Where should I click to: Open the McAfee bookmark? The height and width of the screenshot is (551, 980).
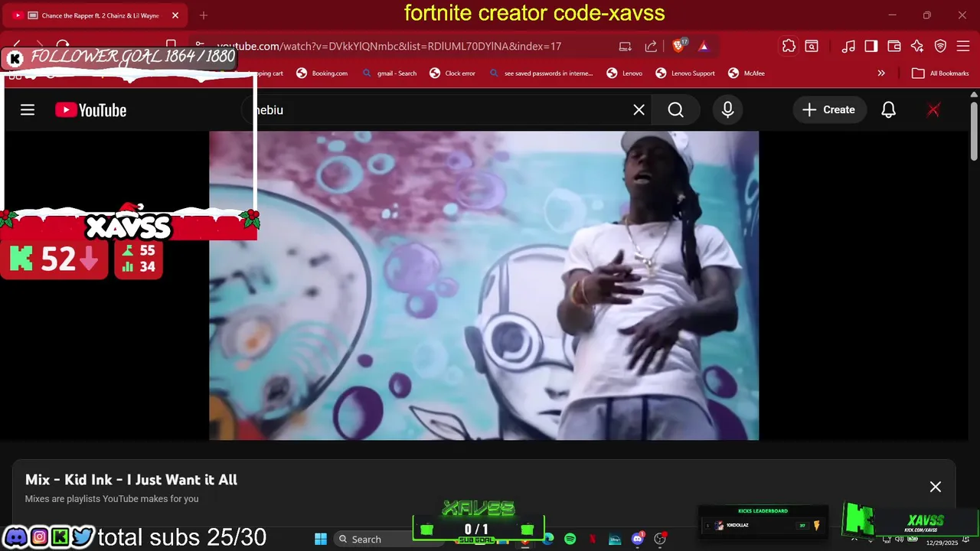click(746, 73)
